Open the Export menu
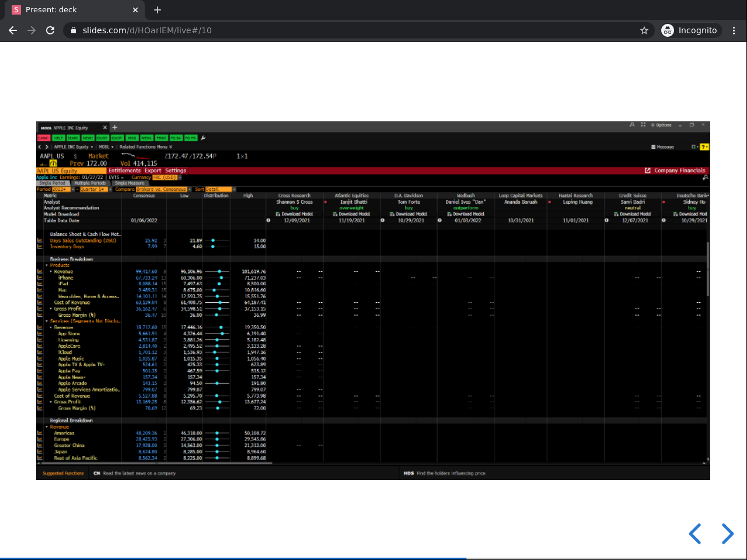This screenshot has width=747, height=560. click(153, 171)
